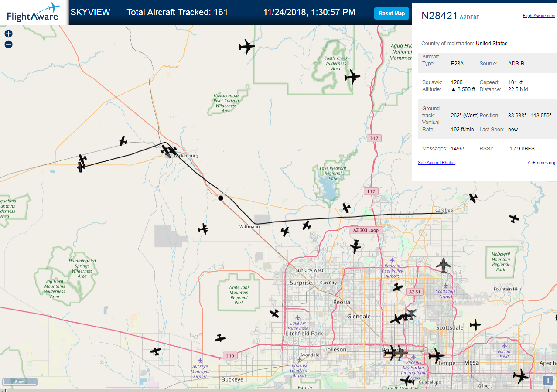The width and height of the screenshot is (557, 392).
Task: Click the altitude value 8,500 ft
Action: click(x=463, y=89)
